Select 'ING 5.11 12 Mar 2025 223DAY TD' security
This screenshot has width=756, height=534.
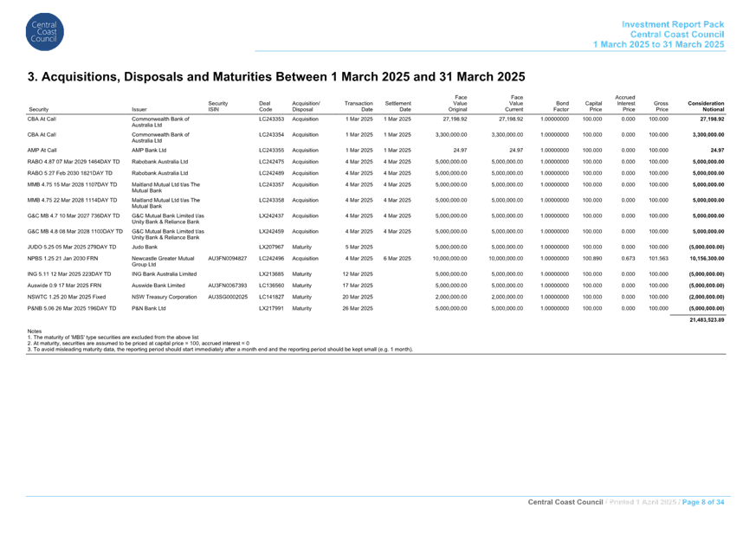(69, 274)
